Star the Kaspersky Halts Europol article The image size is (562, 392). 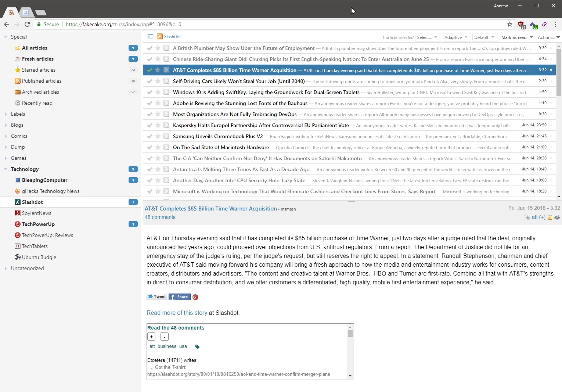coord(158,125)
